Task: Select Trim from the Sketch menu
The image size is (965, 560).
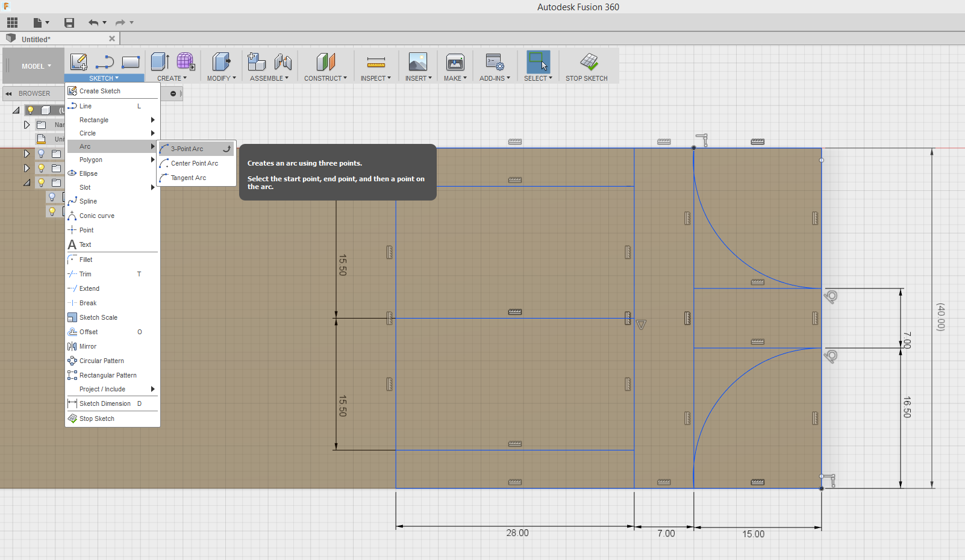Action: pos(112,274)
